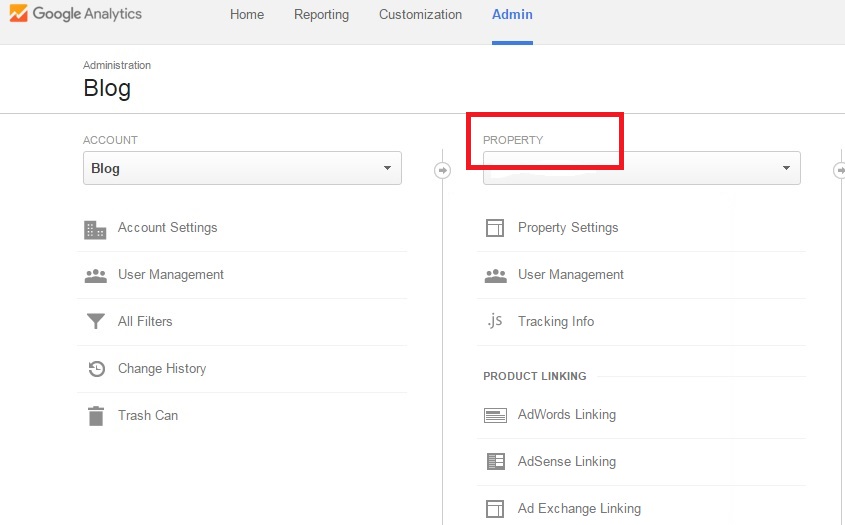Click the property User Management people icon
The height and width of the screenshot is (525, 845).
point(494,275)
